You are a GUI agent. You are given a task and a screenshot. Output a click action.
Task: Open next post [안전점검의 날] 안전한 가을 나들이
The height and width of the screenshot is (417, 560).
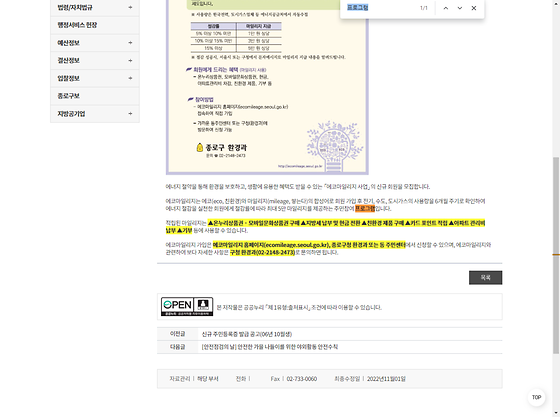pos(270,347)
